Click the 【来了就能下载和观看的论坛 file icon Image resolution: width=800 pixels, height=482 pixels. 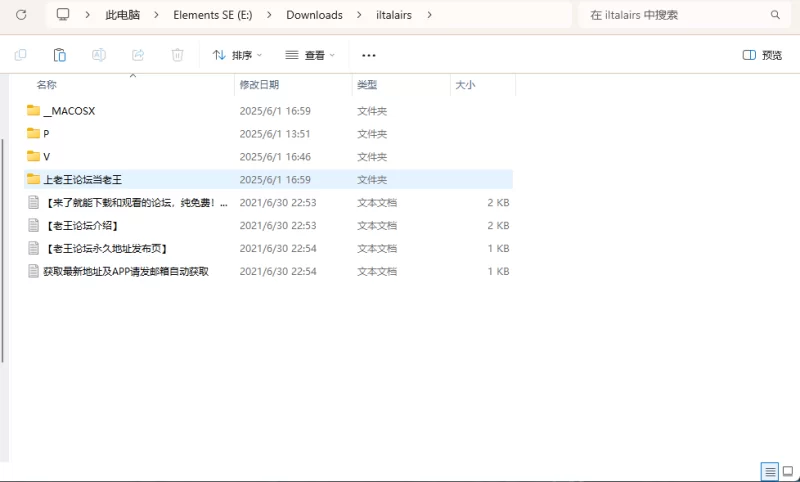(34, 202)
